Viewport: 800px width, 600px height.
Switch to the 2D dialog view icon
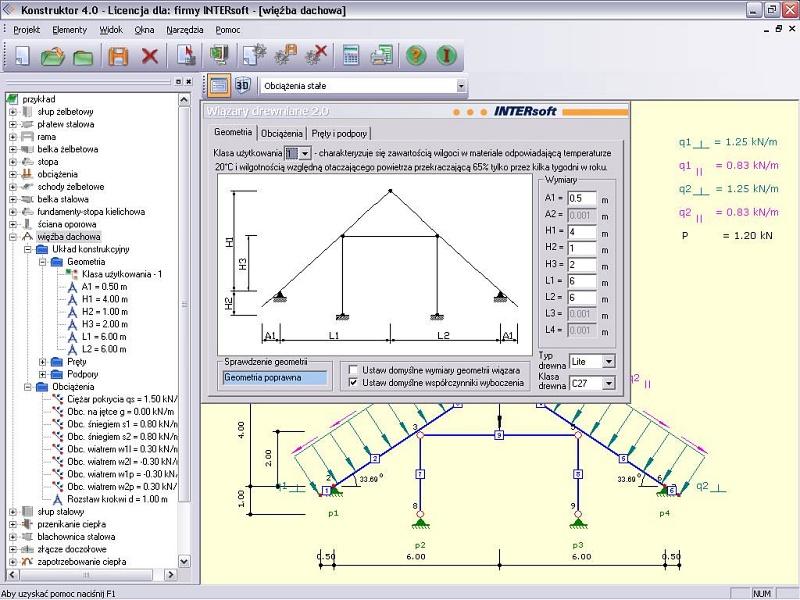219,85
